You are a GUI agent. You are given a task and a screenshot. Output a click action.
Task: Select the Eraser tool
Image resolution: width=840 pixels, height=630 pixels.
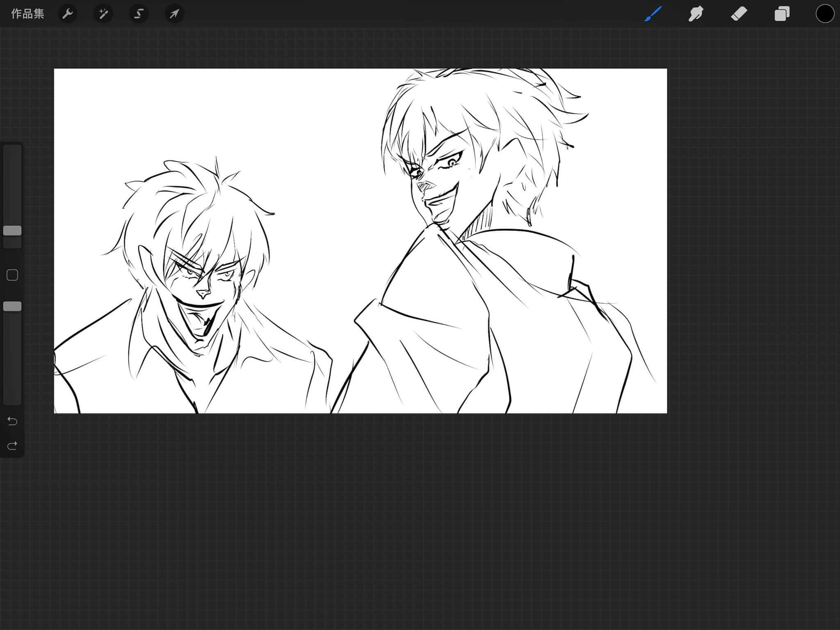pos(739,14)
